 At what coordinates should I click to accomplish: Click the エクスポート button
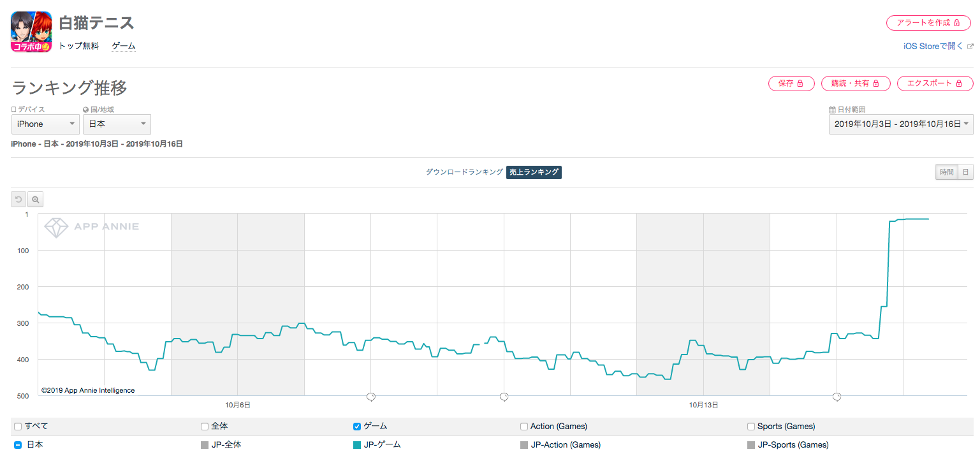(x=935, y=83)
